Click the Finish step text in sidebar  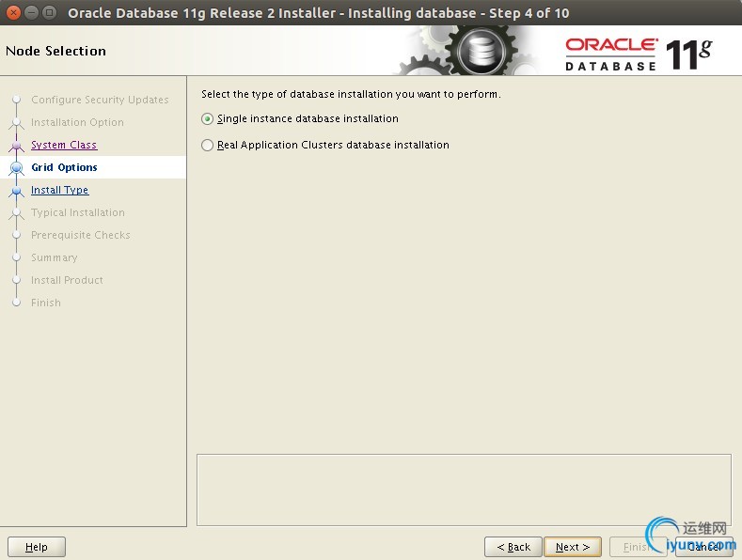46,303
